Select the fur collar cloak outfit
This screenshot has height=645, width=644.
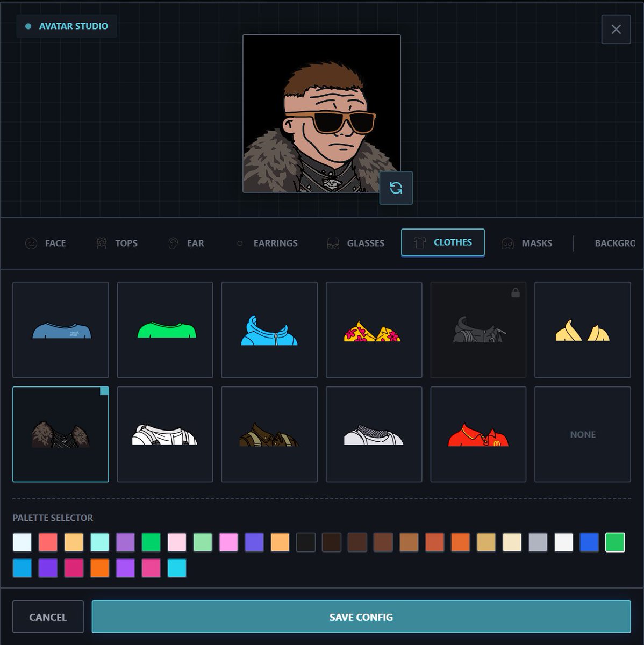(x=61, y=434)
